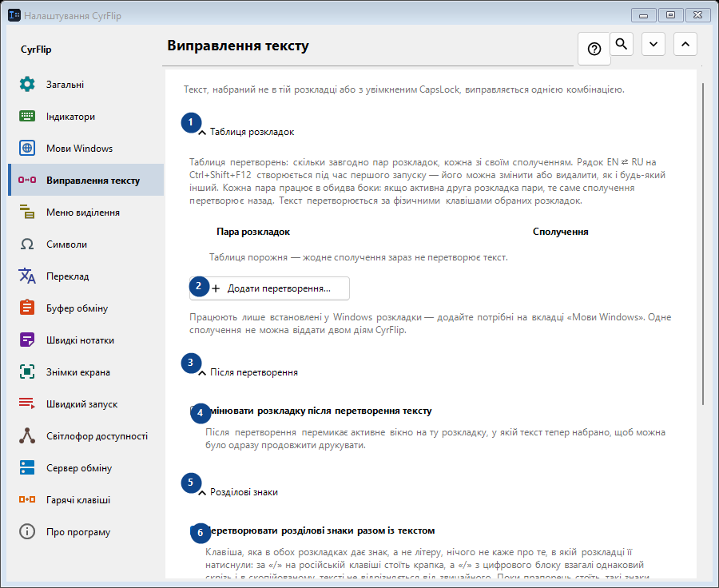Go to the Гарячі клавіші section
The image size is (719, 588).
pyautogui.click(x=85, y=500)
